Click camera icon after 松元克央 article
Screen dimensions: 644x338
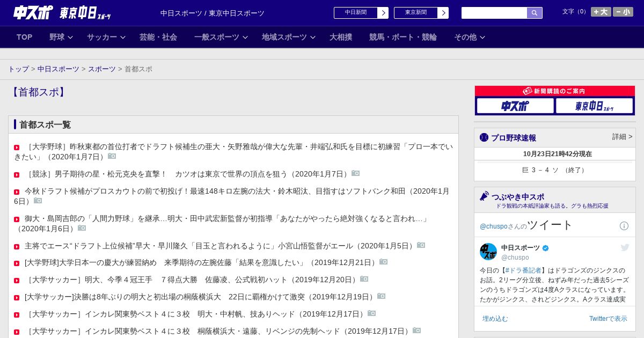355,173
